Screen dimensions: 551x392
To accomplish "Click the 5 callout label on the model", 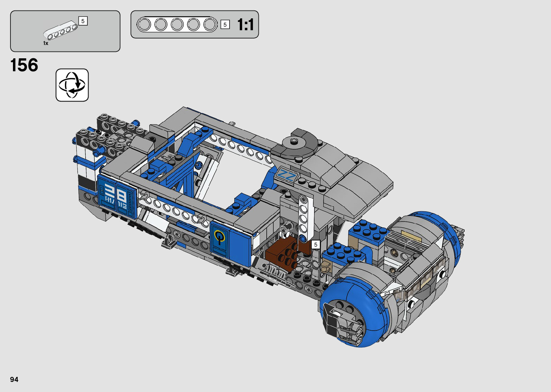I will (316, 244).
